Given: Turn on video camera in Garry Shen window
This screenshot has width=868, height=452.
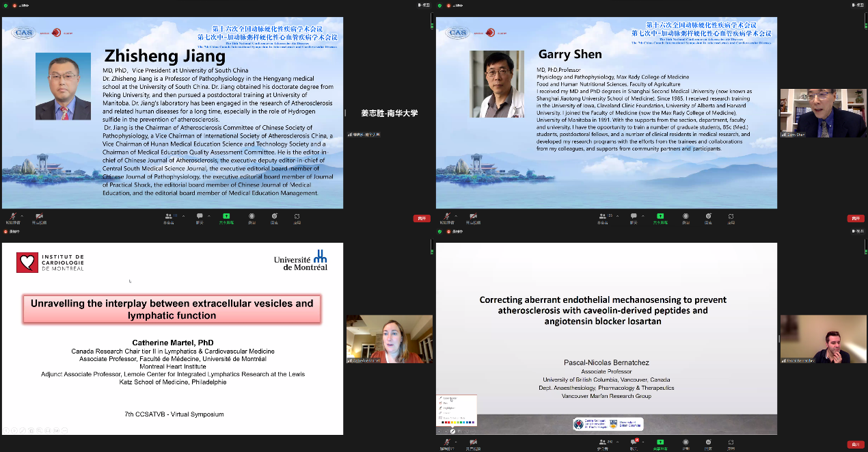Looking at the screenshot, I should point(473,216).
